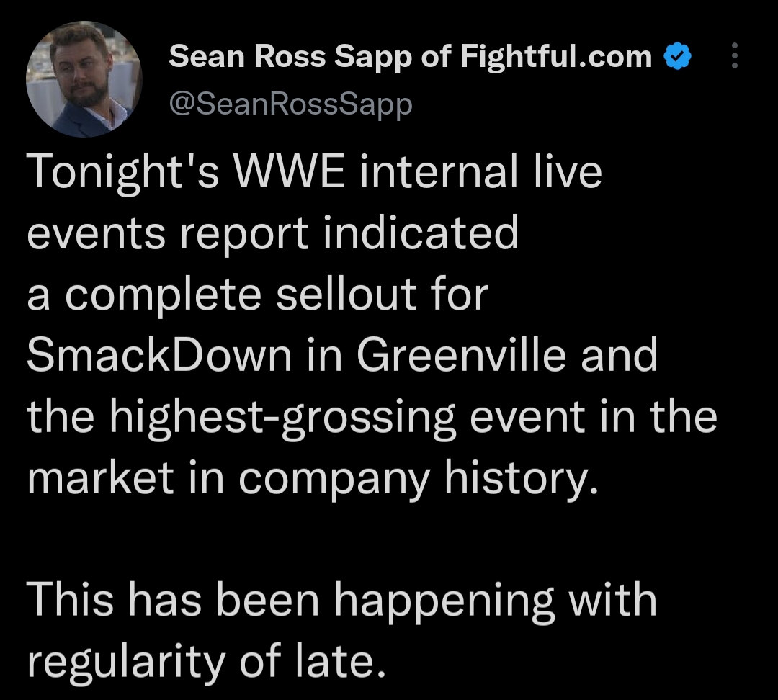
Task: Click the words 'internal live' in first line
Action: 481,173
